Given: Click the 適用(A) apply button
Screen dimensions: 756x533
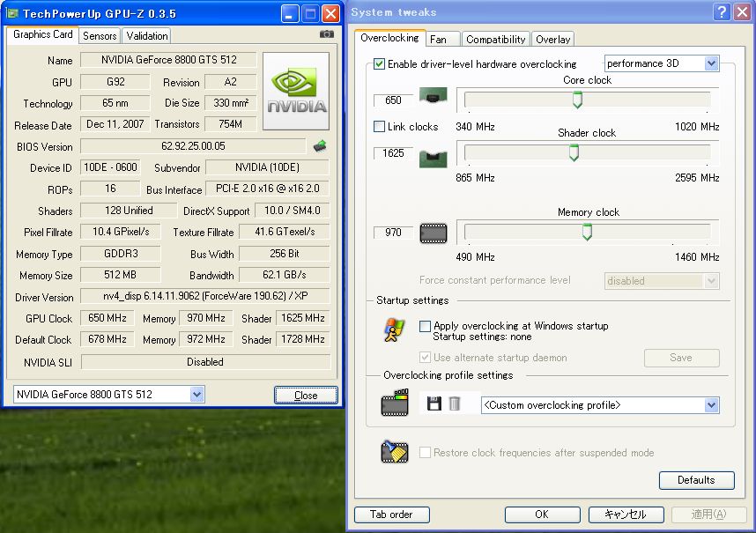Looking at the screenshot, I should 708,514.
